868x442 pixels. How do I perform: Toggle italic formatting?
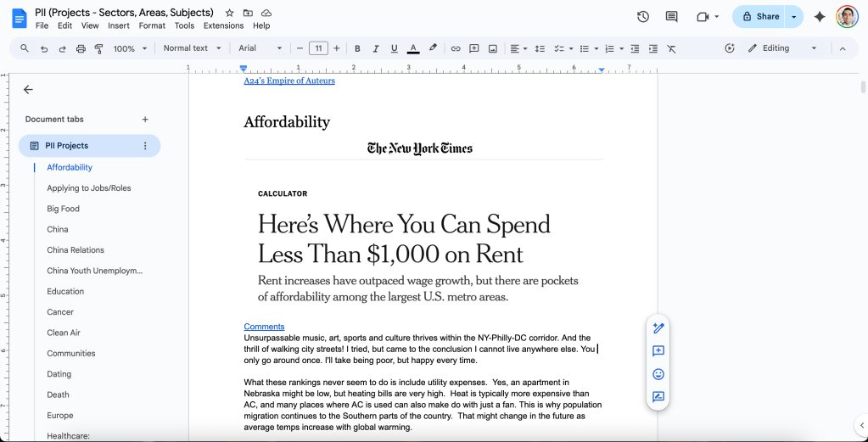coord(375,48)
